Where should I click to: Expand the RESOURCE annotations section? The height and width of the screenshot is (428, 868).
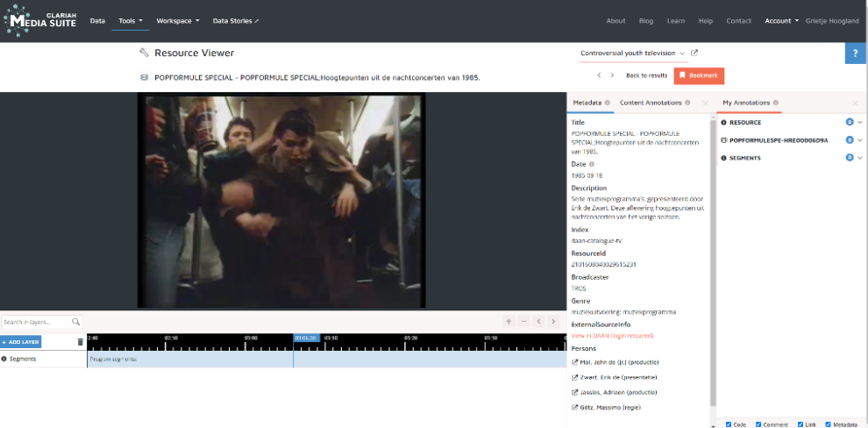860,123
